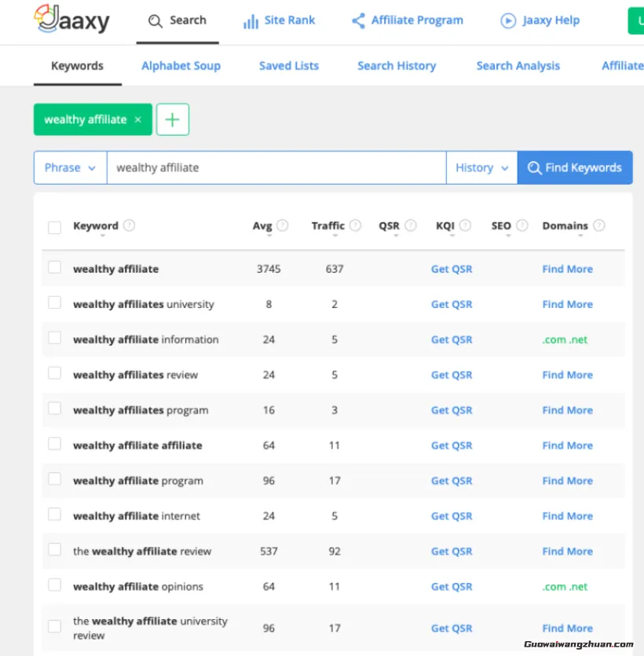Click the Find Keywords button
The image size is (644, 656).
pos(575,168)
